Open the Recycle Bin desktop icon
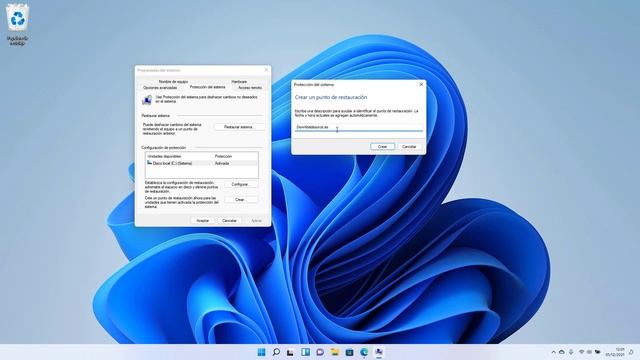This screenshot has height=360, width=640. tap(18, 24)
